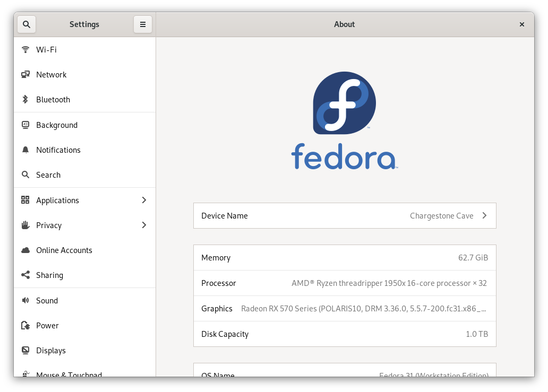This screenshot has height=392, width=548.
Task: Click the Network computers icon
Action: point(25,74)
